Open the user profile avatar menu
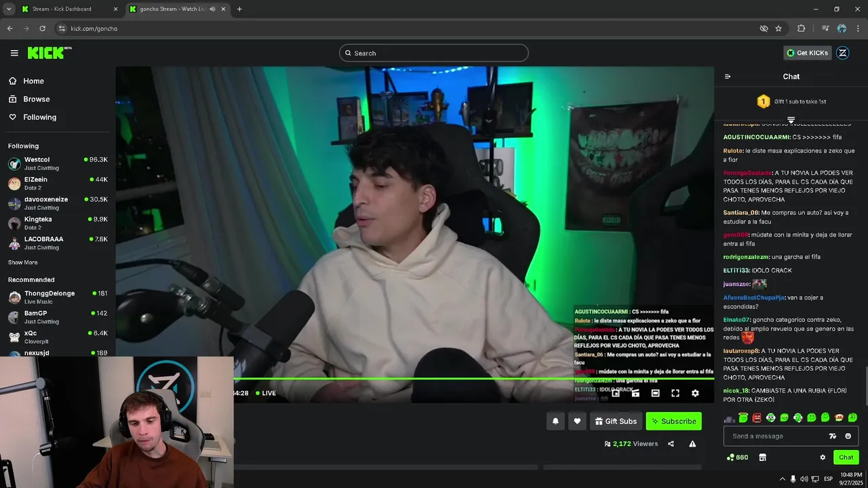This screenshot has height=488, width=868. tap(843, 53)
